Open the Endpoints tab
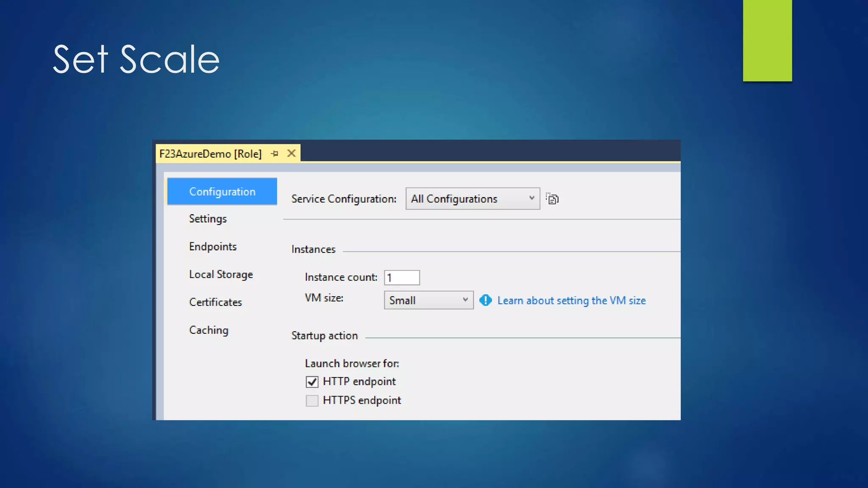 [x=213, y=247]
